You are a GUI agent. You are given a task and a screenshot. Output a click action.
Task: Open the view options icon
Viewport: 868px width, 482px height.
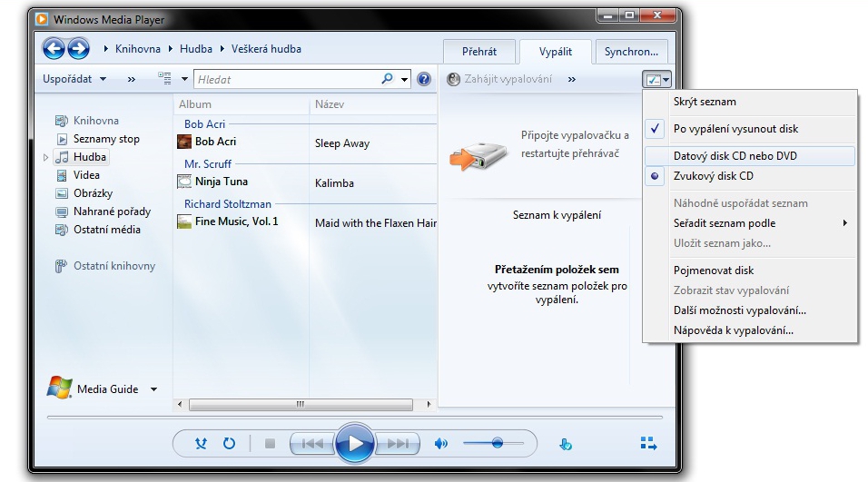pyautogui.click(x=164, y=79)
